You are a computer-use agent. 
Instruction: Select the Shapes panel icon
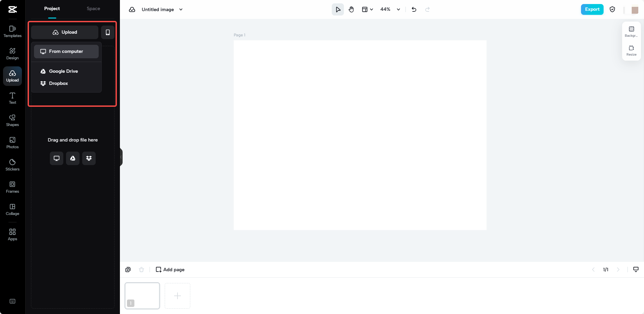[x=12, y=120]
